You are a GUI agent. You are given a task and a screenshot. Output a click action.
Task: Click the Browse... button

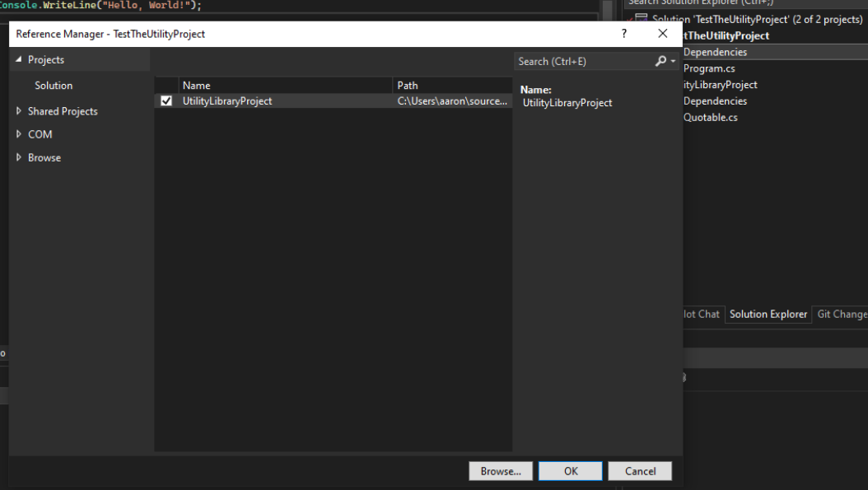tap(501, 471)
